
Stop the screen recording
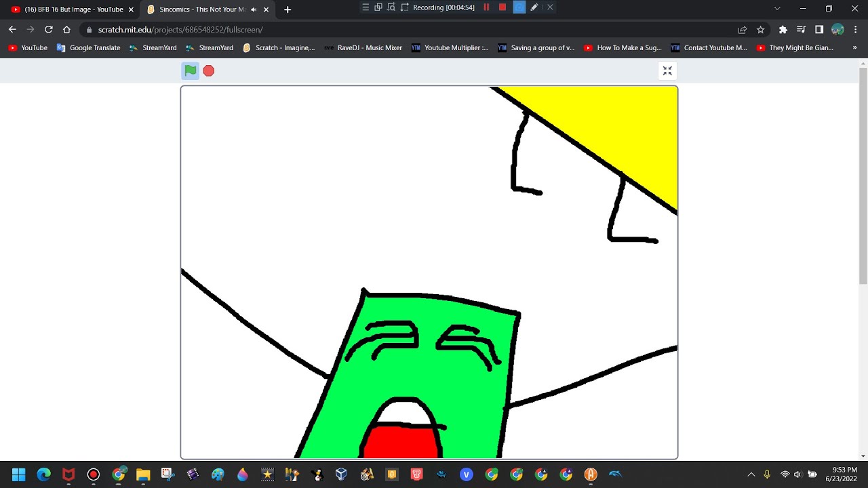(502, 7)
